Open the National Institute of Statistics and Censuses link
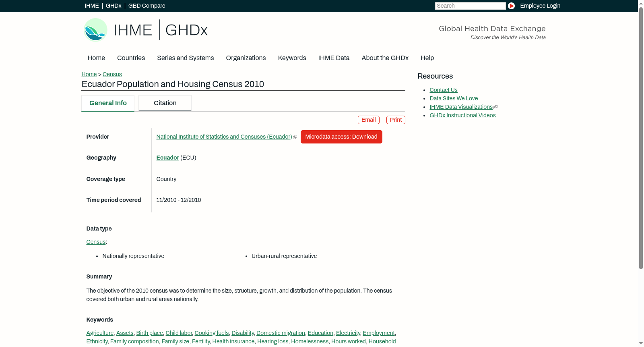The image size is (644, 347). [224, 137]
